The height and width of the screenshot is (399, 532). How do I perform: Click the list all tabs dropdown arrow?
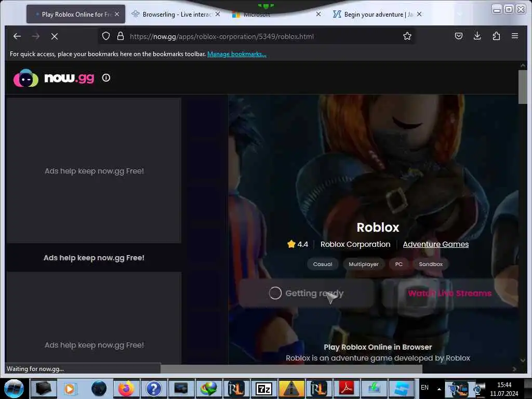tap(460, 14)
